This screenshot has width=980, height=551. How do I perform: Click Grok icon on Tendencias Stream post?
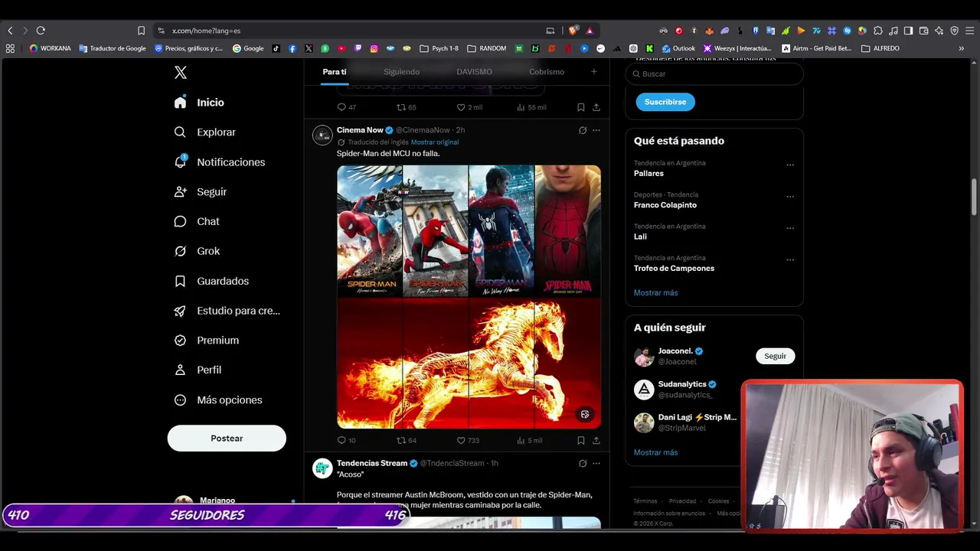pyautogui.click(x=583, y=463)
